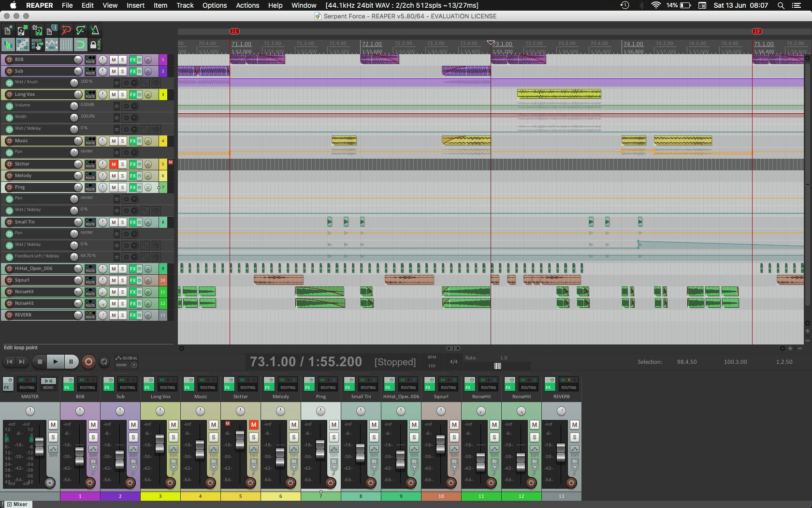812x508 pixels.
Task: Click the green Redo toolbar icon
Action: [x=81, y=30]
